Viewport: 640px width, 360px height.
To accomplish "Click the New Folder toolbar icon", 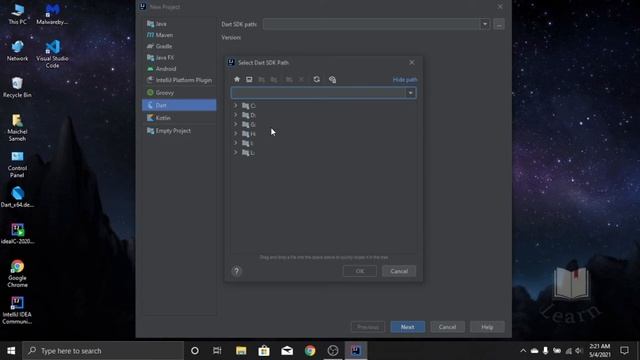I will tap(289, 79).
